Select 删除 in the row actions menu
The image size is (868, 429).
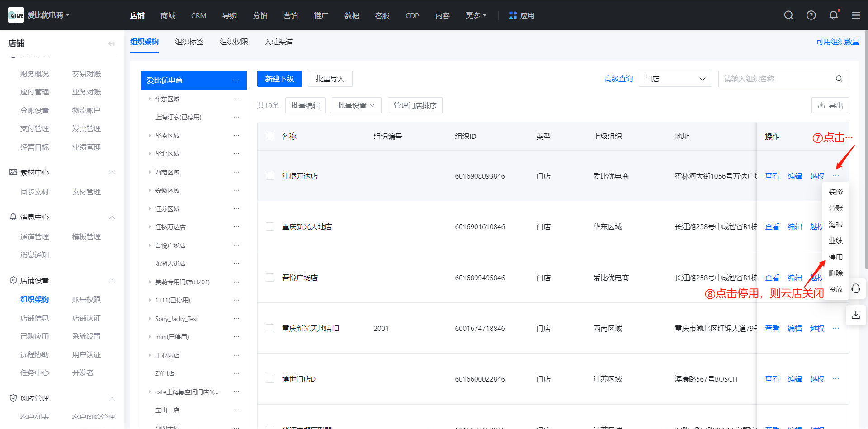click(x=835, y=273)
